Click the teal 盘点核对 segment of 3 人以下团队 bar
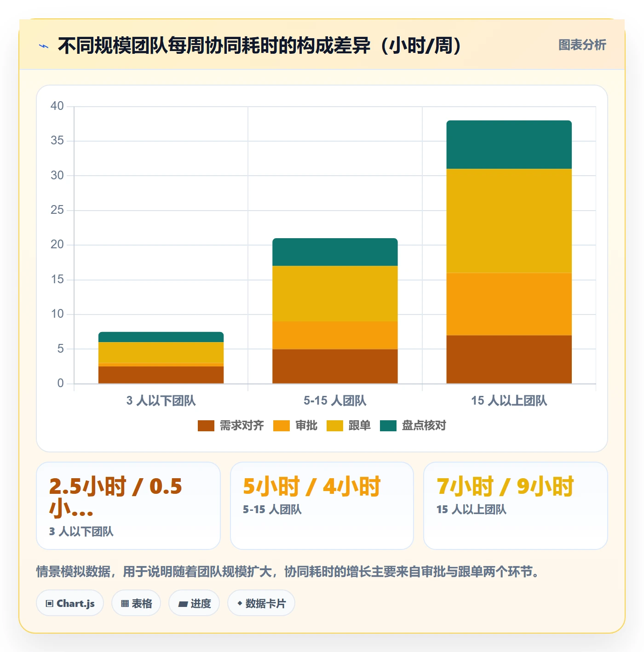 (x=161, y=337)
